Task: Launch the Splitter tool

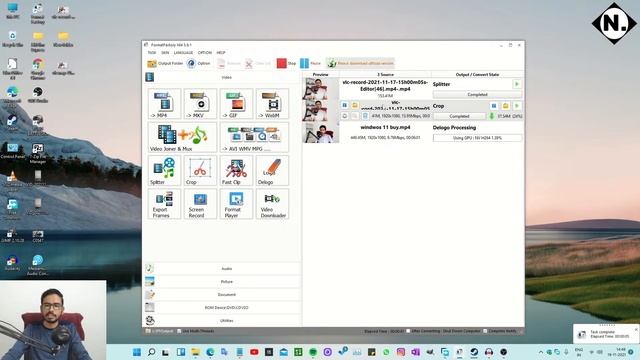Action: pyautogui.click(x=164, y=171)
